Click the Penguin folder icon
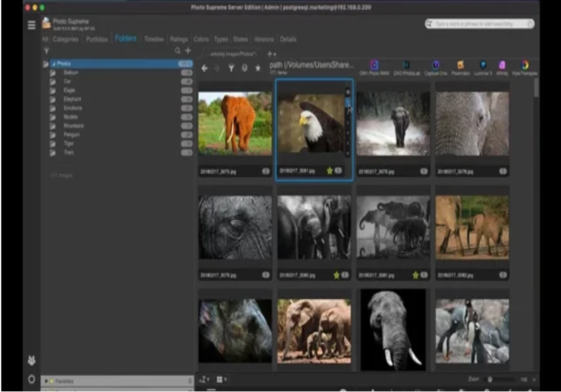This screenshot has height=392, width=561. click(52, 135)
